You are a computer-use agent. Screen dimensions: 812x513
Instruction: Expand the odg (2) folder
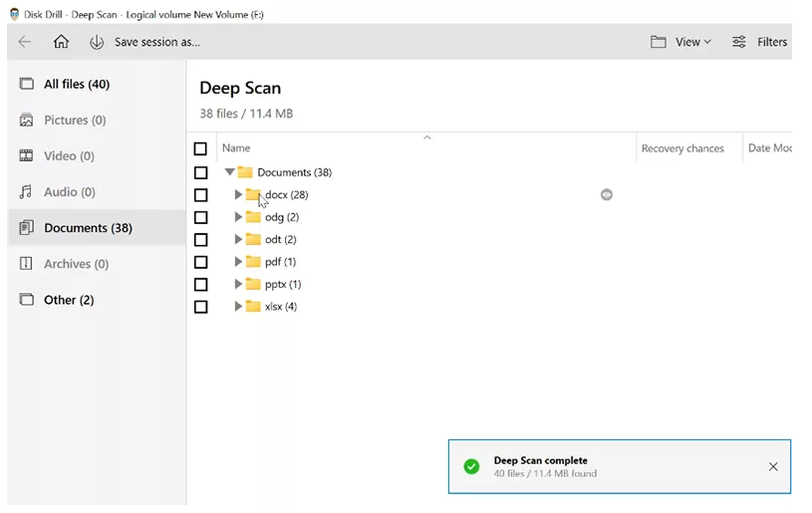point(238,217)
